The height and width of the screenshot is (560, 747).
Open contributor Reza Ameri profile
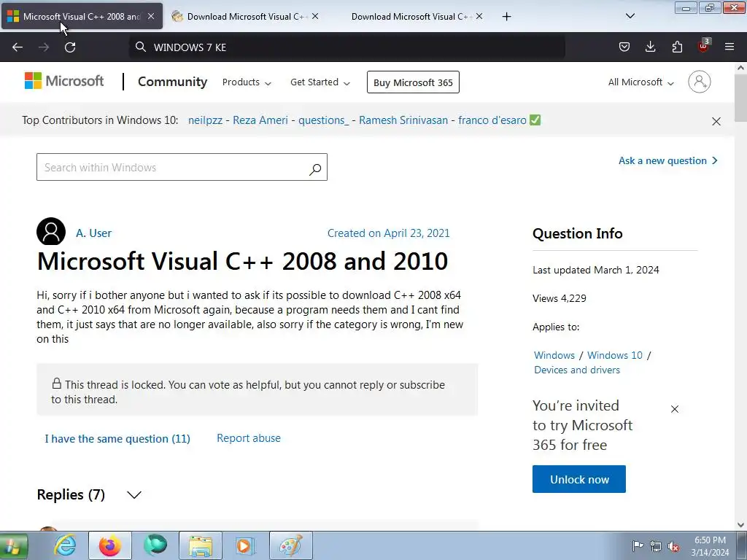260,120
